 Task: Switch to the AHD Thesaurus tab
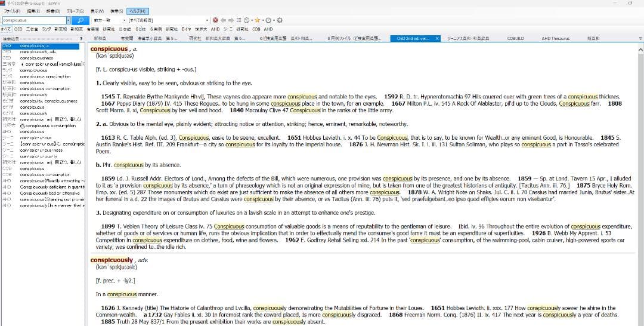point(555,39)
